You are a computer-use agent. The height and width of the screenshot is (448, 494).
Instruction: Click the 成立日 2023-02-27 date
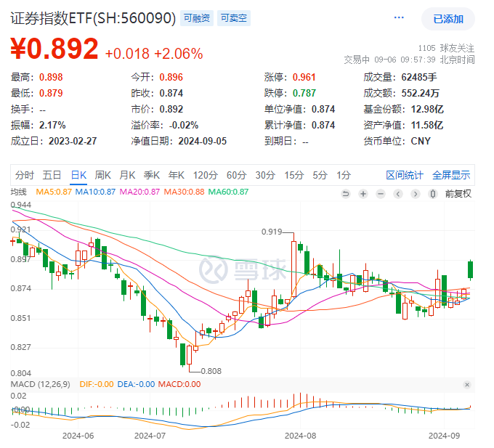click(x=73, y=141)
